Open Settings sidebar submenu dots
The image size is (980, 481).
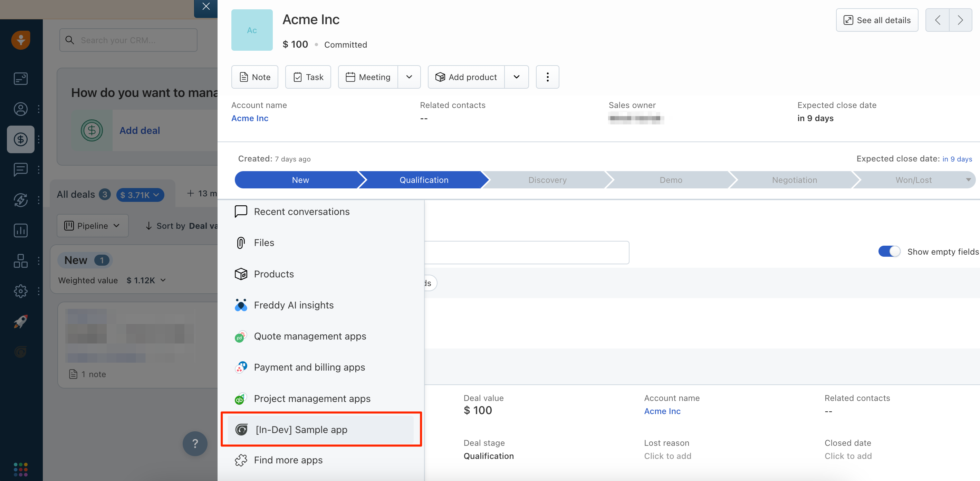[x=39, y=291]
